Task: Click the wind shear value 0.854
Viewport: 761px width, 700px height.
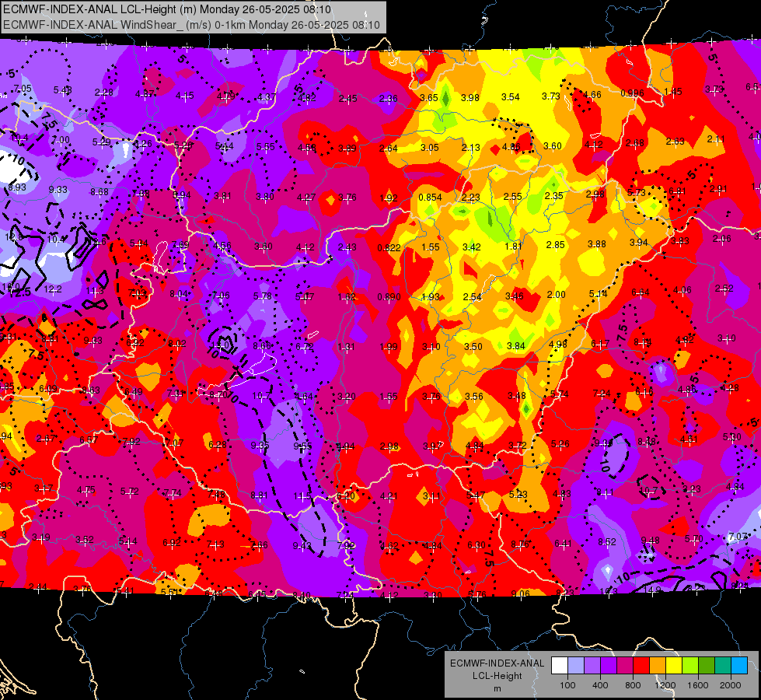Action: pos(430,198)
